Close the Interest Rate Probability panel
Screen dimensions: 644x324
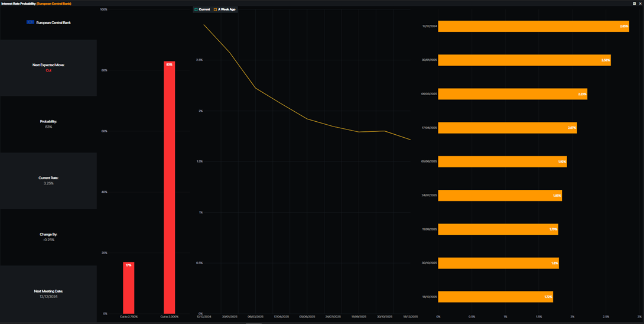[x=640, y=4]
